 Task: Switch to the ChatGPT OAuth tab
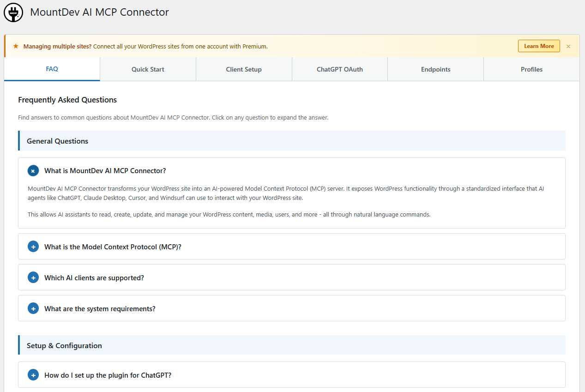coord(339,69)
